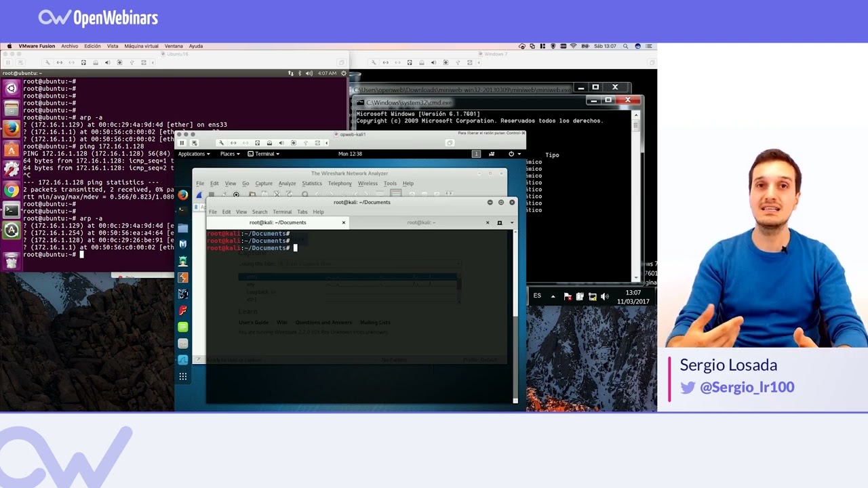Click the Ubuntu system gear menu icon
The image size is (868, 488).
coord(343,73)
